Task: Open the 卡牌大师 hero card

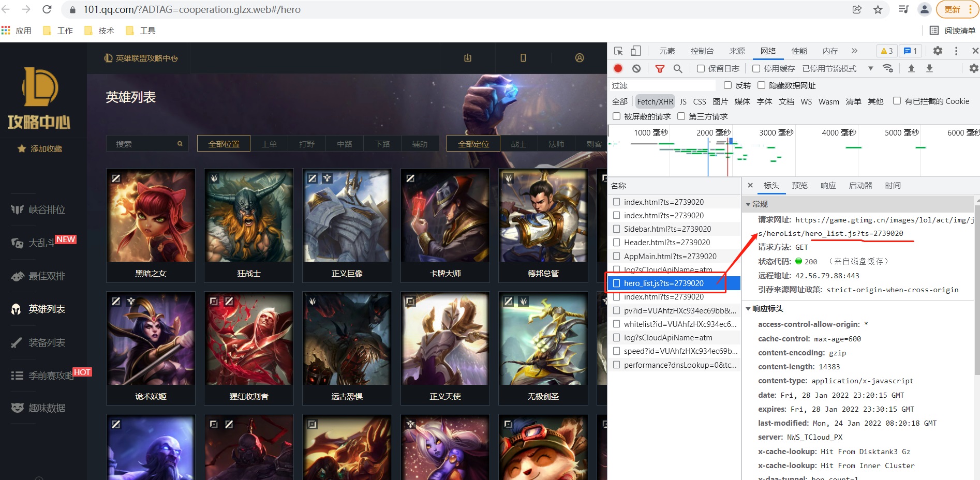Action: pyautogui.click(x=445, y=225)
